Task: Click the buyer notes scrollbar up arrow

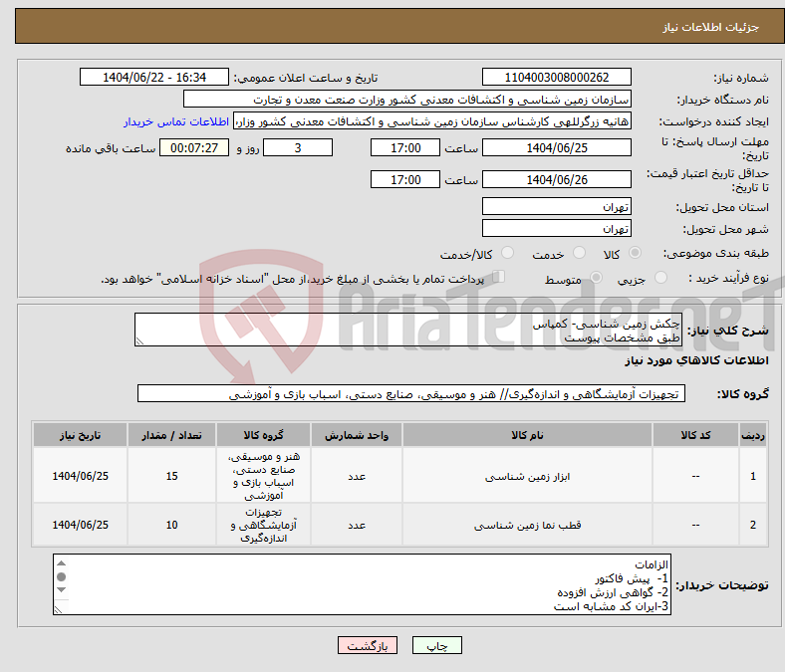Action: coord(61,563)
